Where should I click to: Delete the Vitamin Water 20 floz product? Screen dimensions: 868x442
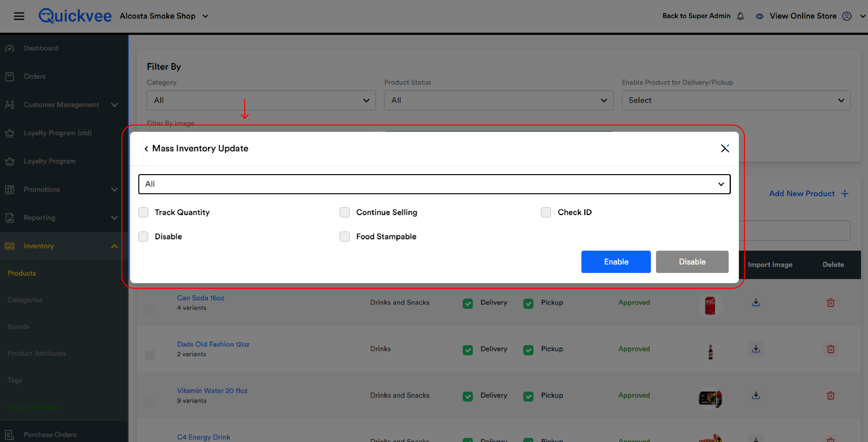point(831,395)
